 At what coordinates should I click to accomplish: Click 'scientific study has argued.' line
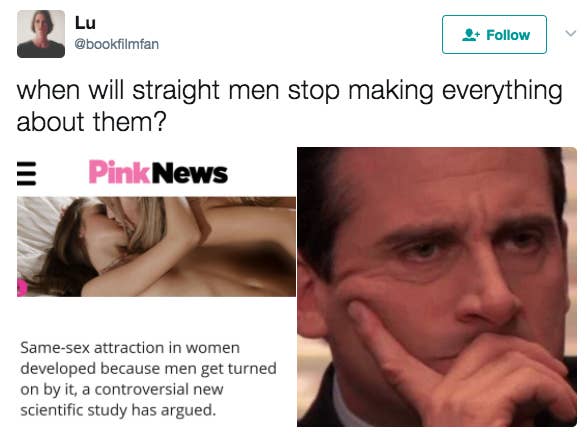click(x=118, y=410)
